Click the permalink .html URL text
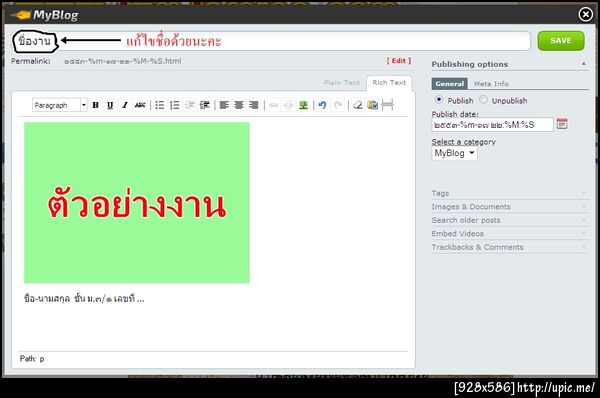 [123, 61]
